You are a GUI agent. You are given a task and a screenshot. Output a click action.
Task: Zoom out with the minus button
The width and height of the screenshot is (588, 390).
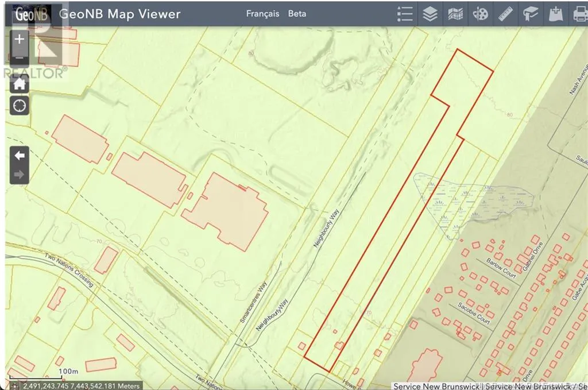[x=20, y=58]
